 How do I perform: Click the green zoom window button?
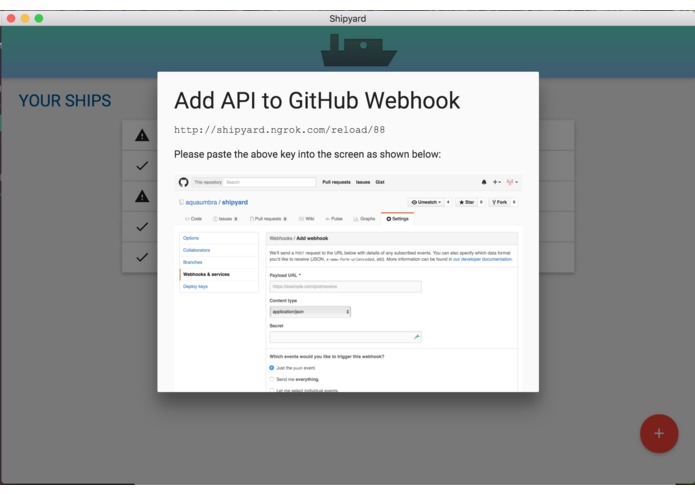pos(39,18)
